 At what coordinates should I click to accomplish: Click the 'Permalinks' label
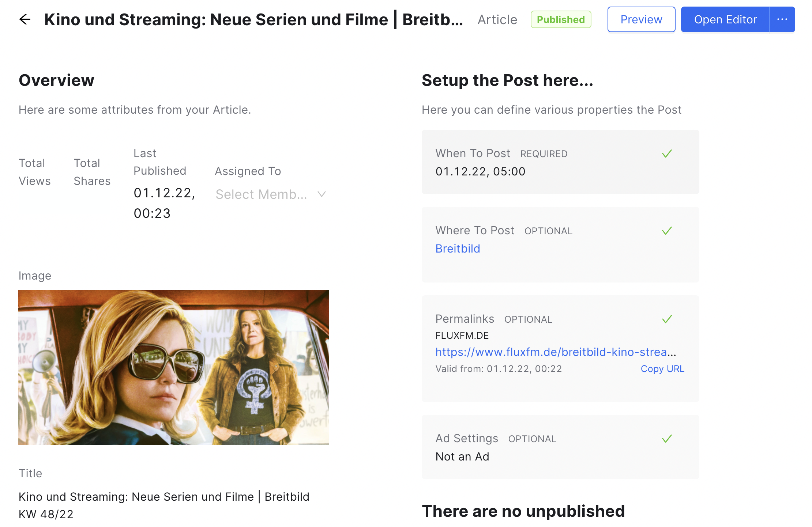coord(465,319)
